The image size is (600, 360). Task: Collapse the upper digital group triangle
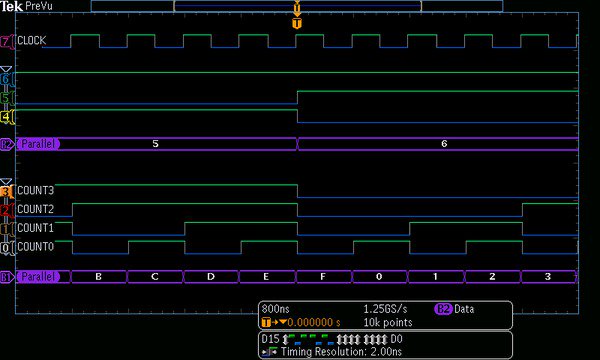(6, 69)
